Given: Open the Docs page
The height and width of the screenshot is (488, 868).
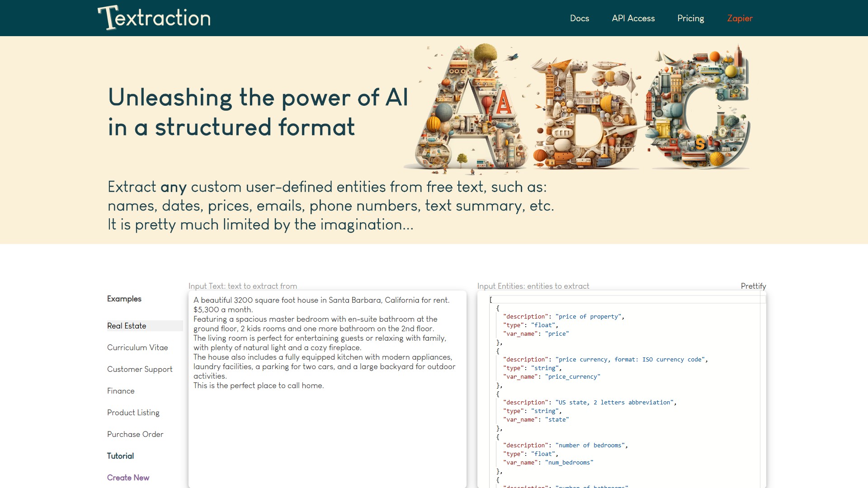Looking at the screenshot, I should click(x=579, y=18).
